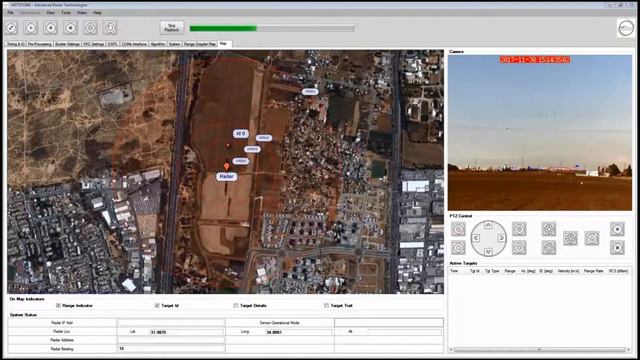Click the upper iris aperture icon
Screen dimensions: 640x360
[x=549, y=229]
